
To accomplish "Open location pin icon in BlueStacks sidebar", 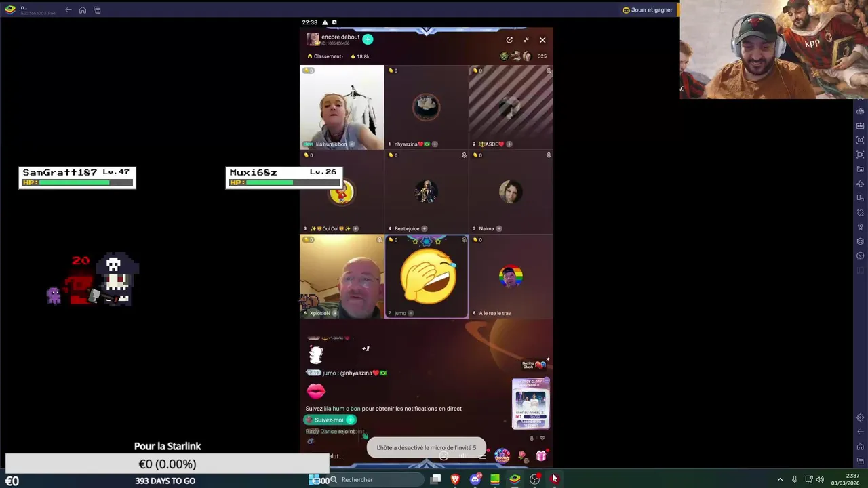I will pyautogui.click(x=861, y=227).
